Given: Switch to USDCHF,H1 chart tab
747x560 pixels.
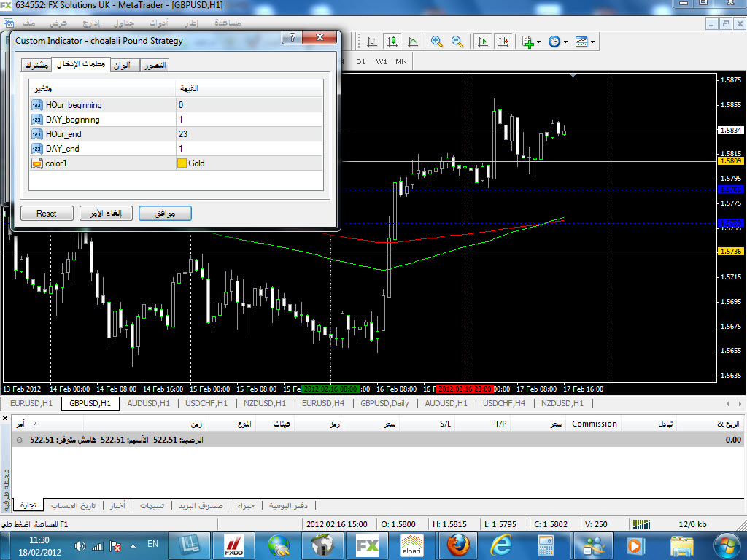Looking at the screenshot, I should tap(206, 403).
